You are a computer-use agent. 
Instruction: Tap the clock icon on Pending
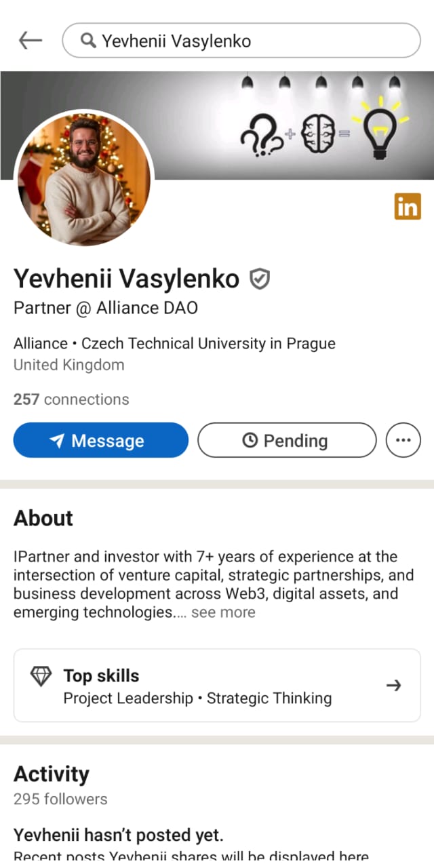click(x=250, y=441)
